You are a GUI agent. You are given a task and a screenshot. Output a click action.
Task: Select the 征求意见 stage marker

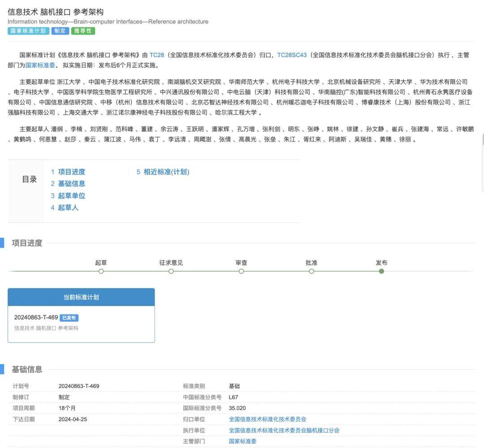pyautogui.click(x=171, y=271)
